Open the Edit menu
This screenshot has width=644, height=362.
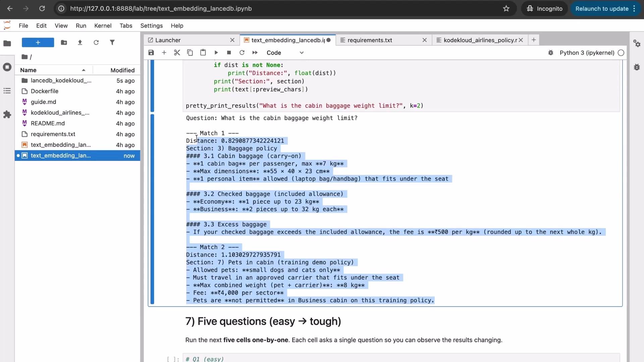tap(41, 26)
